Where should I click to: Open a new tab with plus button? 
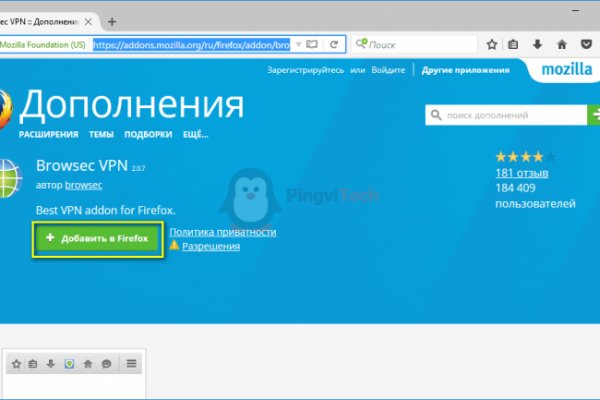pos(111,21)
